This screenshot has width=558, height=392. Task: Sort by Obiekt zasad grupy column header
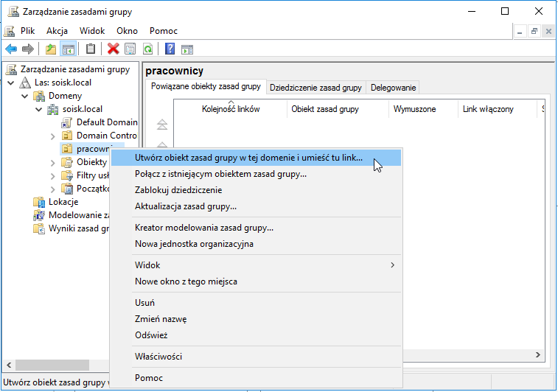[338, 109]
